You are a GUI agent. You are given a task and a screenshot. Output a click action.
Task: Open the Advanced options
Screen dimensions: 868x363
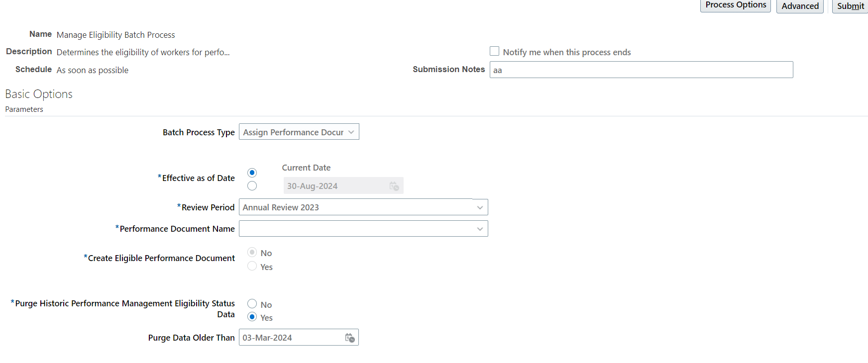[800, 6]
